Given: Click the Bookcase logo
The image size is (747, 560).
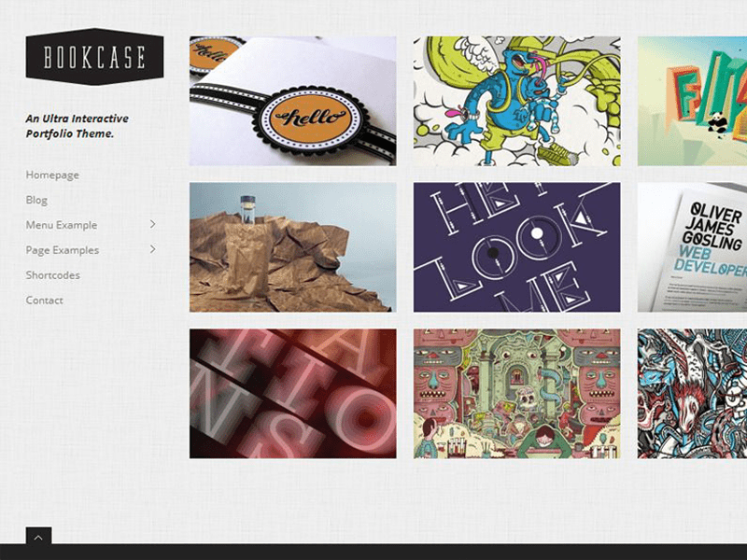Looking at the screenshot, I should point(94,57).
